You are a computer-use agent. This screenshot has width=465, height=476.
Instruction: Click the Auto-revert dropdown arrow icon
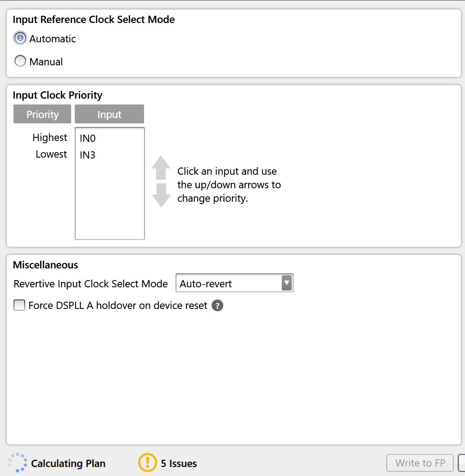(287, 283)
